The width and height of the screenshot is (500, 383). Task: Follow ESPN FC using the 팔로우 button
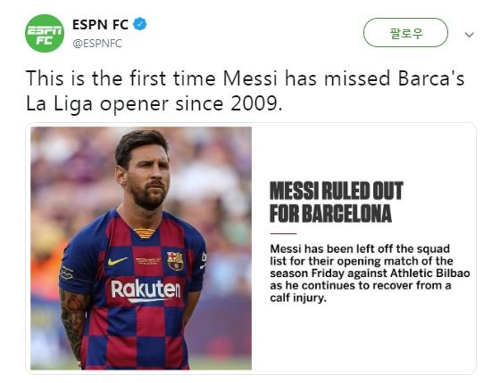(405, 33)
